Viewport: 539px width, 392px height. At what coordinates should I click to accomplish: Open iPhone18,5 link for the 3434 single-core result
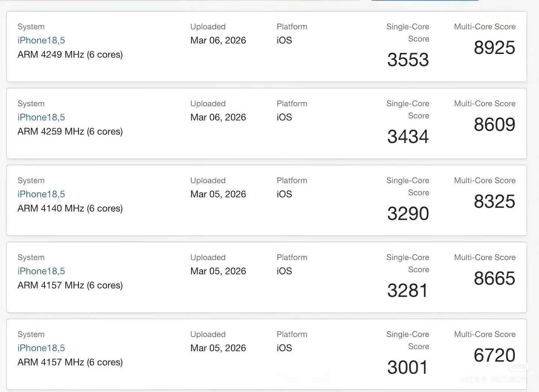click(x=41, y=117)
